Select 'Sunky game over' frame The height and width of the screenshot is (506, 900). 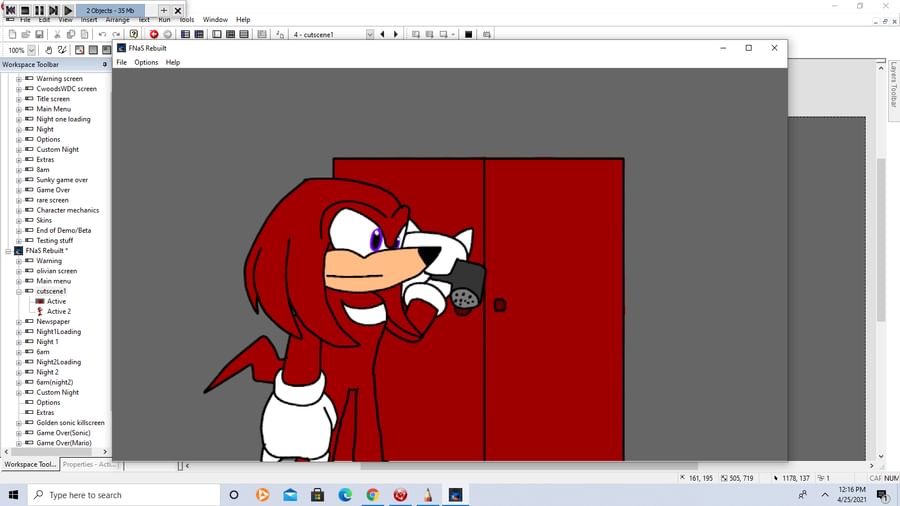[x=62, y=180]
